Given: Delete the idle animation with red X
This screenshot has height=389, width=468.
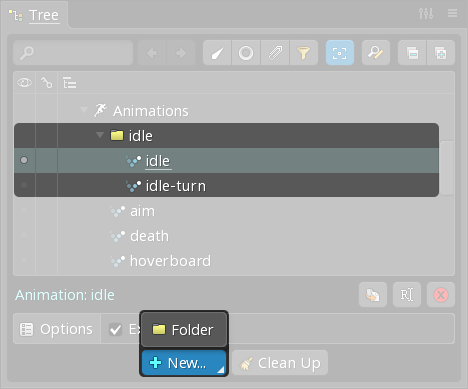Looking at the screenshot, I should coord(441,295).
